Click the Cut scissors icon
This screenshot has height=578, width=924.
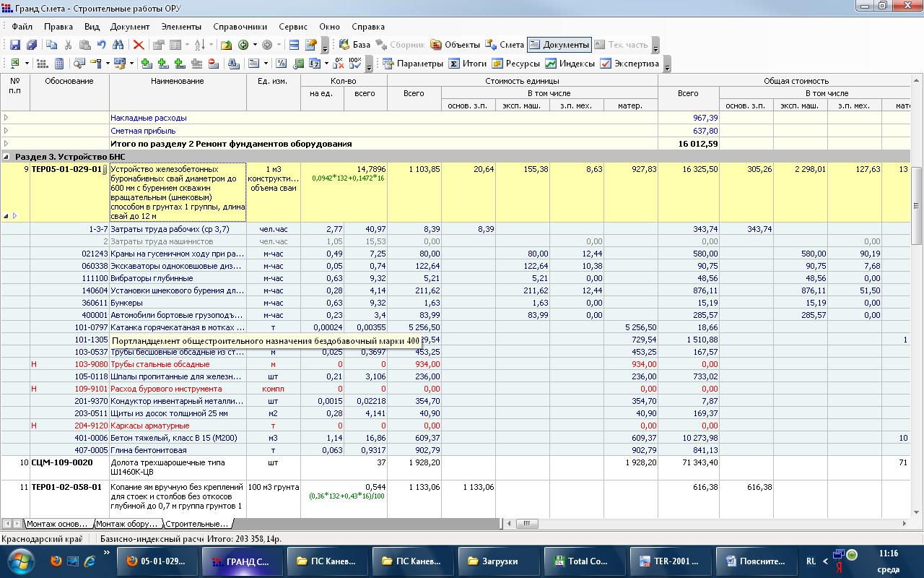(x=68, y=45)
